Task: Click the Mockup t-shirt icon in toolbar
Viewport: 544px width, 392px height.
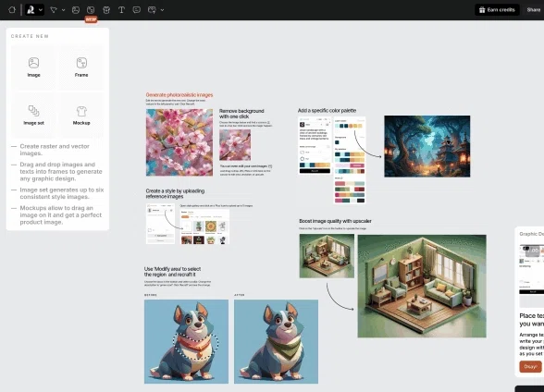Action: (106, 10)
